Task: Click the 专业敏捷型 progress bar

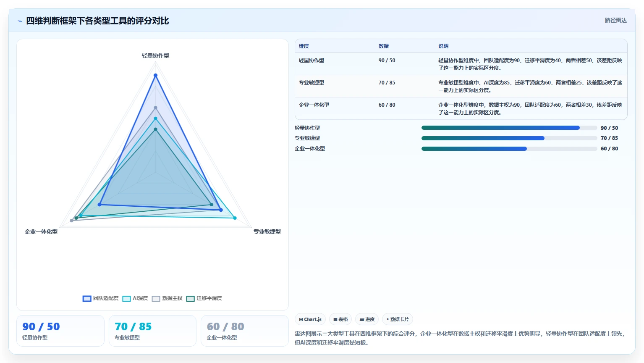Action: click(x=509, y=138)
